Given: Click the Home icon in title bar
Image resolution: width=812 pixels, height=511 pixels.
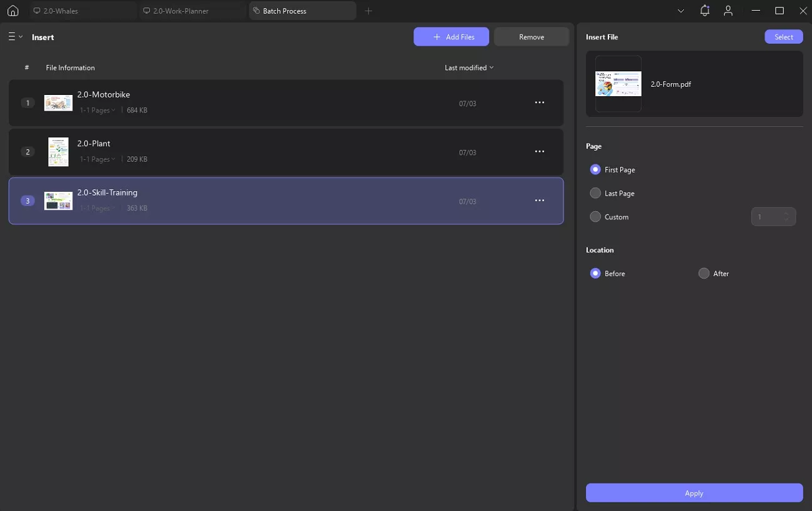Looking at the screenshot, I should (x=12, y=11).
